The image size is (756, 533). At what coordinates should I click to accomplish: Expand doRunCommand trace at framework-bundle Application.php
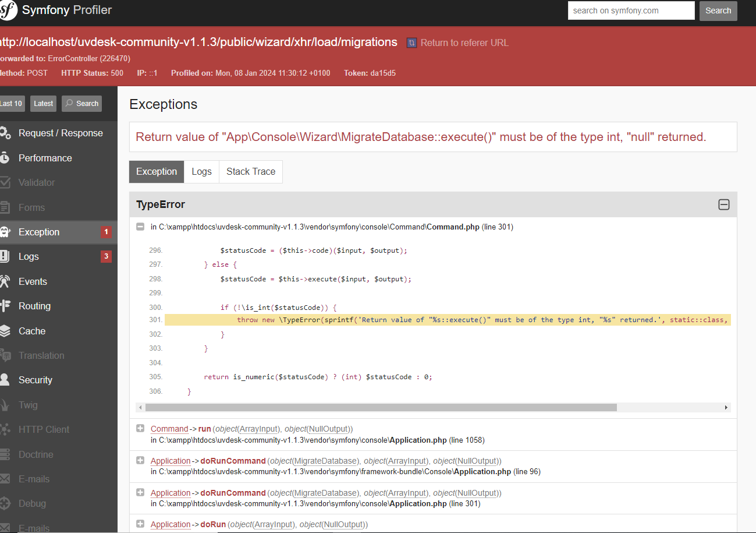(x=140, y=461)
